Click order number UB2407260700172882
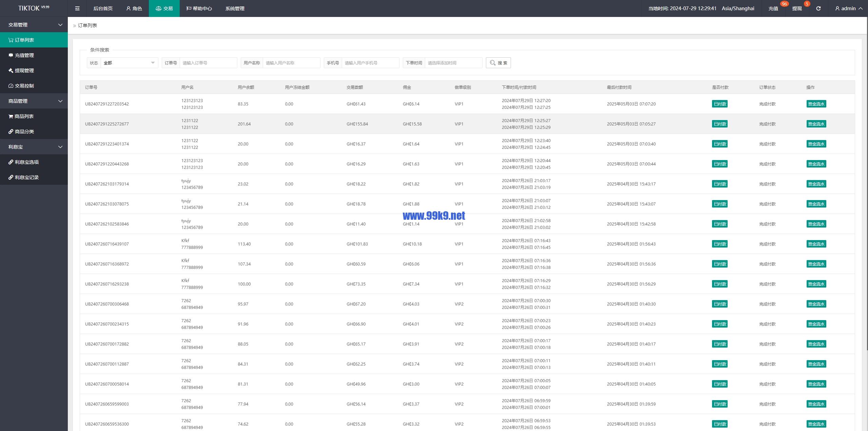The width and height of the screenshot is (868, 431). pyautogui.click(x=107, y=344)
